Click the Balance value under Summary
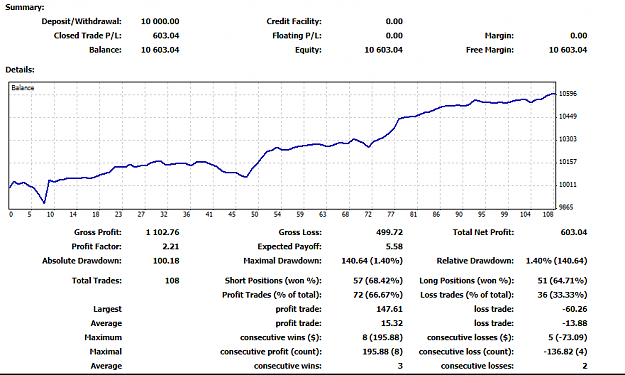The image size is (625, 375). click(x=160, y=50)
